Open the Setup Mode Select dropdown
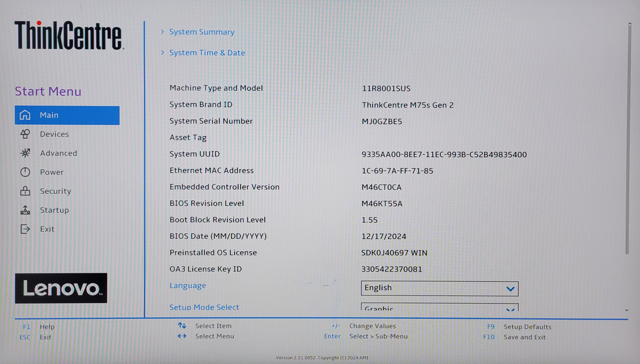640x364 pixels. click(440, 307)
